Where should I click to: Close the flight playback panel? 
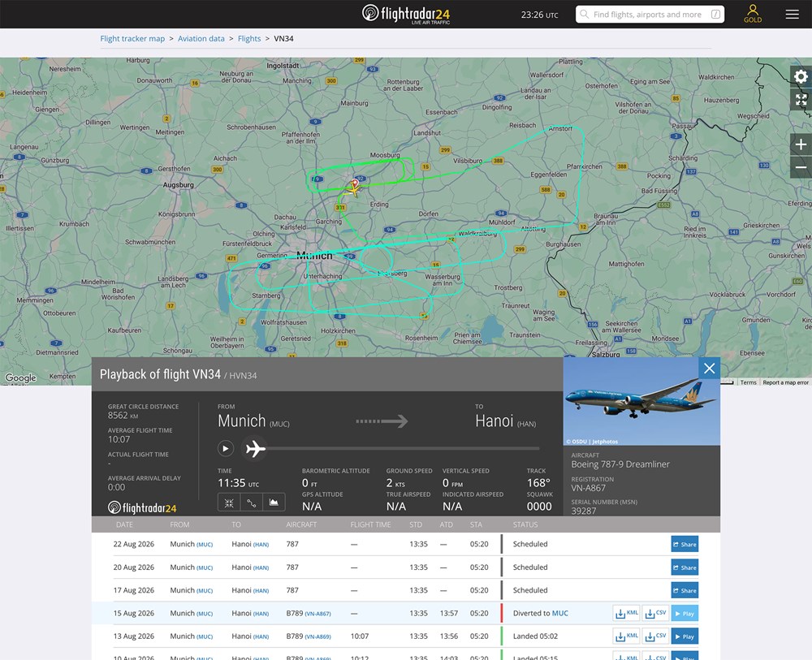pyautogui.click(x=709, y=368)
